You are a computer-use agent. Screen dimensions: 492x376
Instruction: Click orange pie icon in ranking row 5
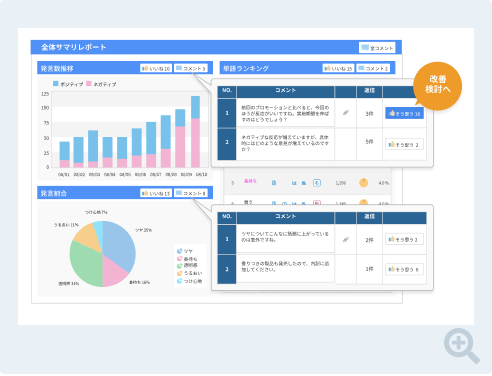364,183
